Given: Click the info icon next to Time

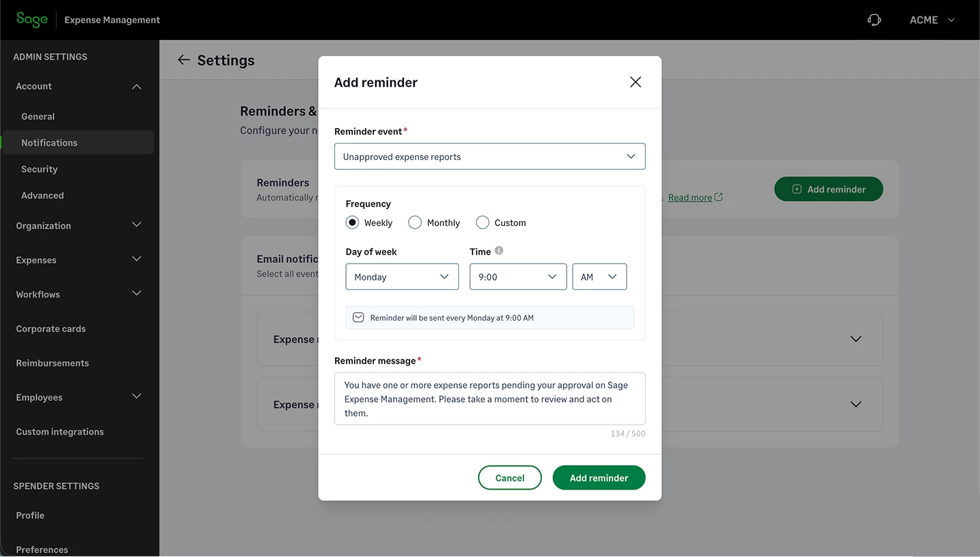Looking at the screenshot, I should pyautogui.click(x=500, y=251).
